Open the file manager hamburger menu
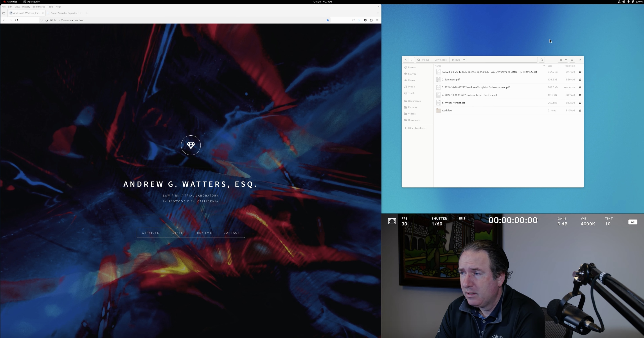This screenshot has height=338, width=644. pyautogui.click(x=572, y=60)
